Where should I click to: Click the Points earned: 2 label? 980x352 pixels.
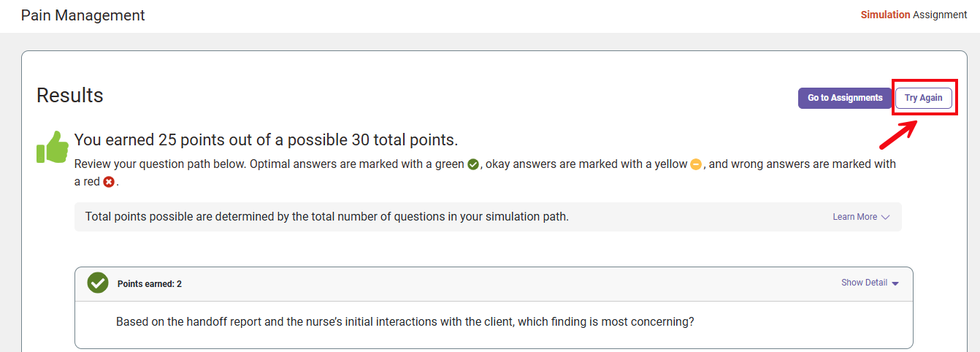(x=150, y=283)
